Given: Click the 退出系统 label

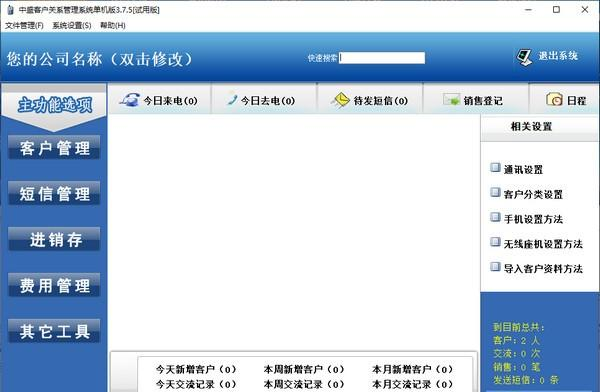Looking at the screenshot, I should coord(558,56).
